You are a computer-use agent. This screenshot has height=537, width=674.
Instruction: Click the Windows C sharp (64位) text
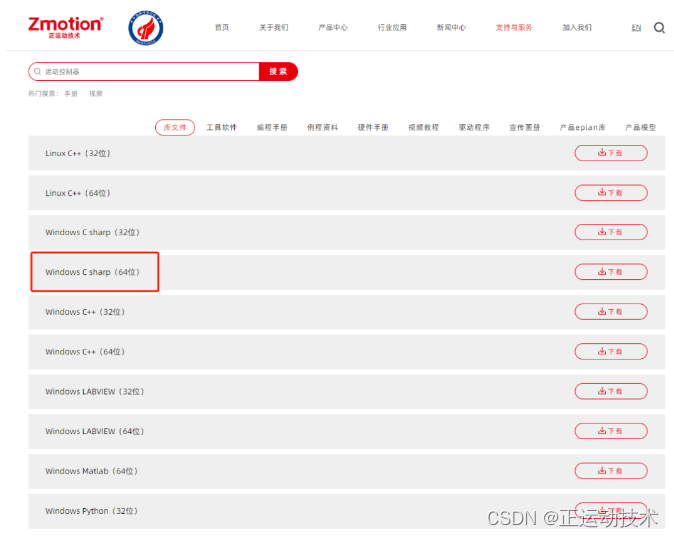92,272
